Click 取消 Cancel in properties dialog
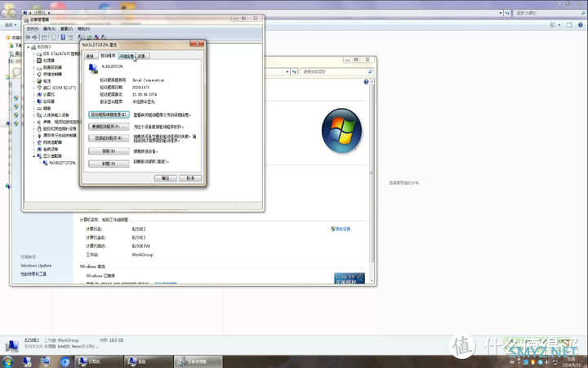This screenshot has width=588, height=368. click(190, 178)
